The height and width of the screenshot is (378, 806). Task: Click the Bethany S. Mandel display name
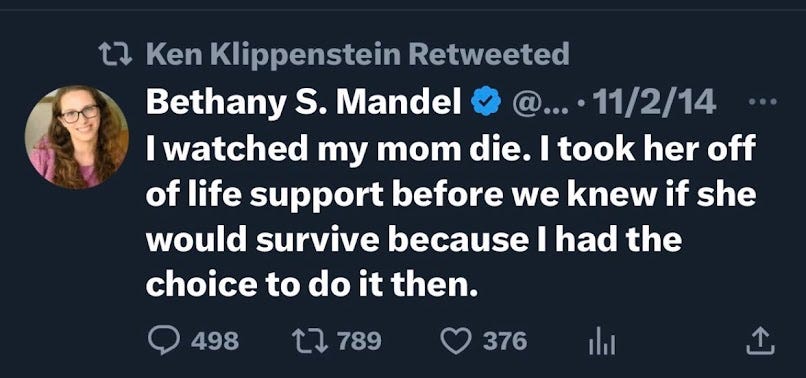(304, 103)
